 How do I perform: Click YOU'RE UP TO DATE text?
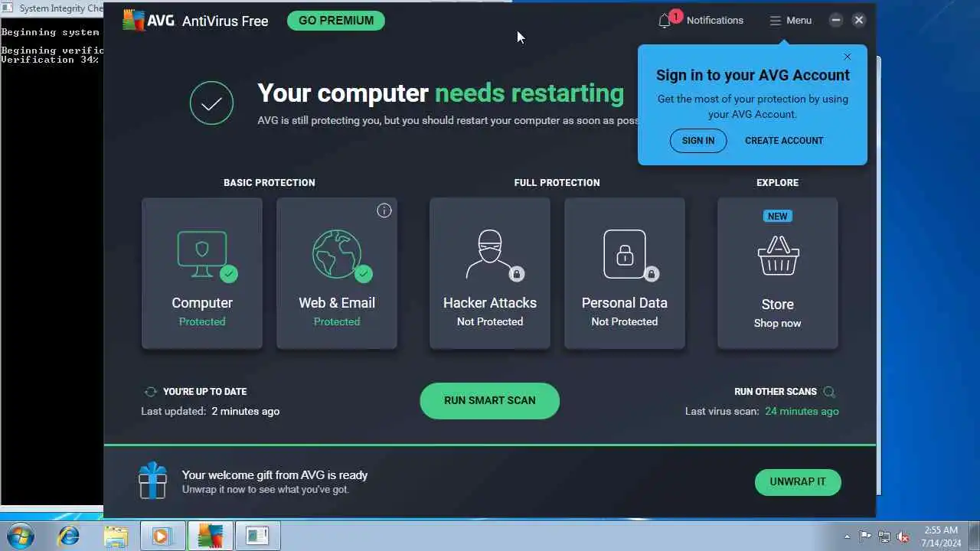(x=205, y=392)
